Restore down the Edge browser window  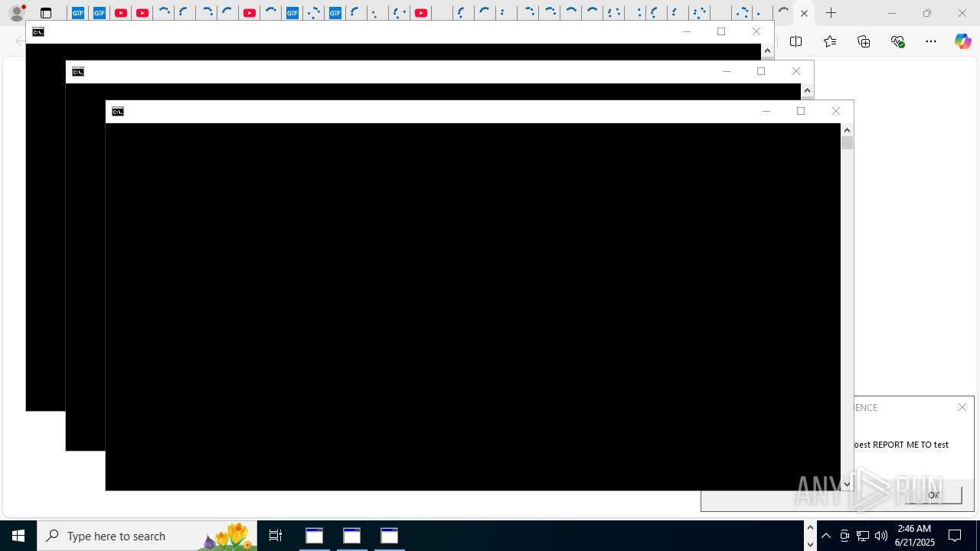pyautogui.click(x=926, y=13)
